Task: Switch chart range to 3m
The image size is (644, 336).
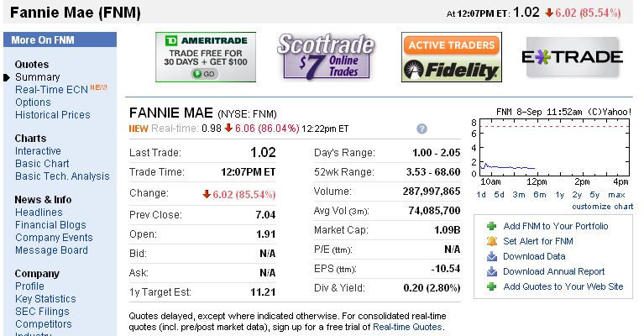Action: 519,195
